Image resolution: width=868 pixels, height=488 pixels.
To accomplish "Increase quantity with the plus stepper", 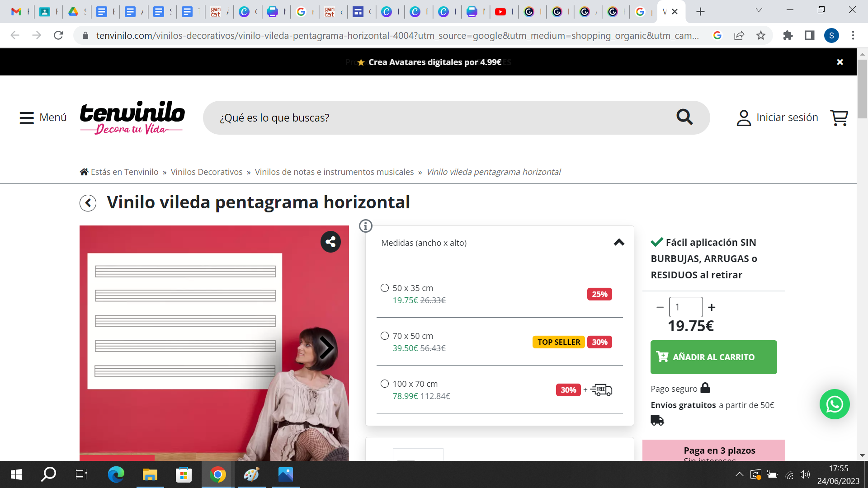I will 712,307.
